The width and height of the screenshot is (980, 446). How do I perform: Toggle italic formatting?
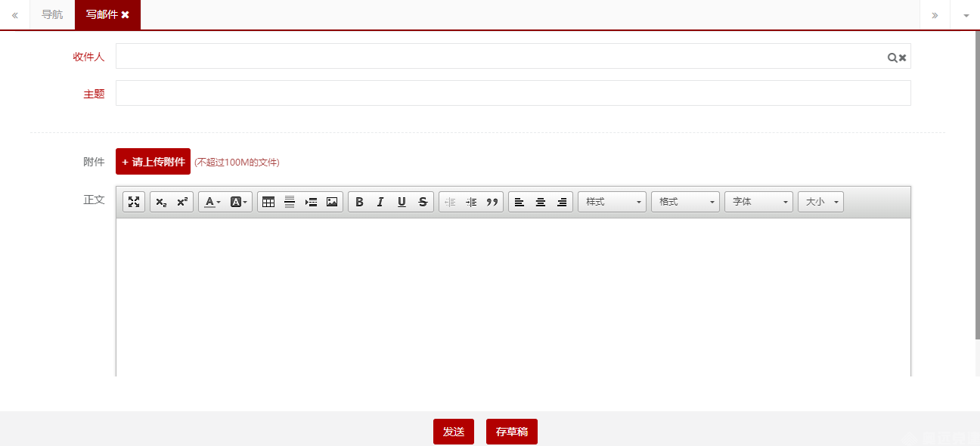tap(380, 202)
